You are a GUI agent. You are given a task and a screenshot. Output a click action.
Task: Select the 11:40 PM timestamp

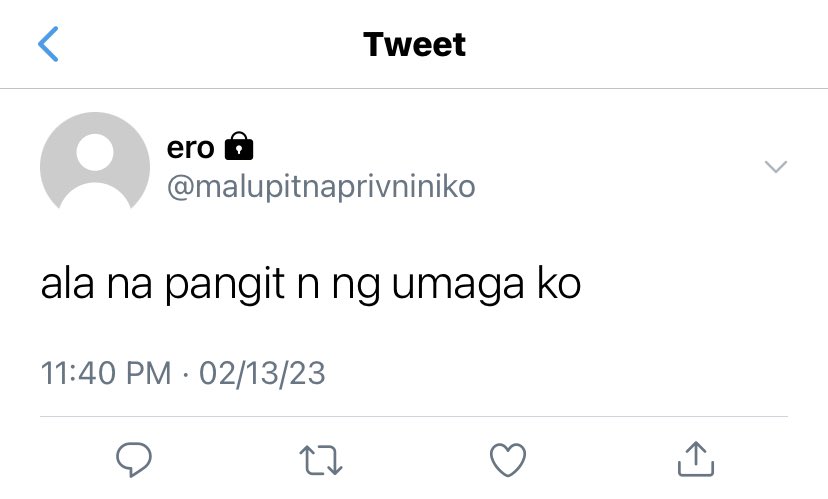tap(106, 373)
